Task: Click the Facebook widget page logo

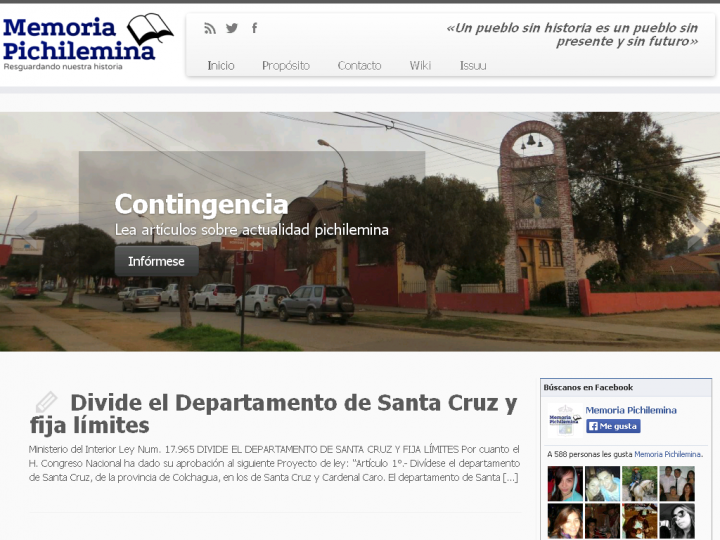Action: click(x=564, y=419)
